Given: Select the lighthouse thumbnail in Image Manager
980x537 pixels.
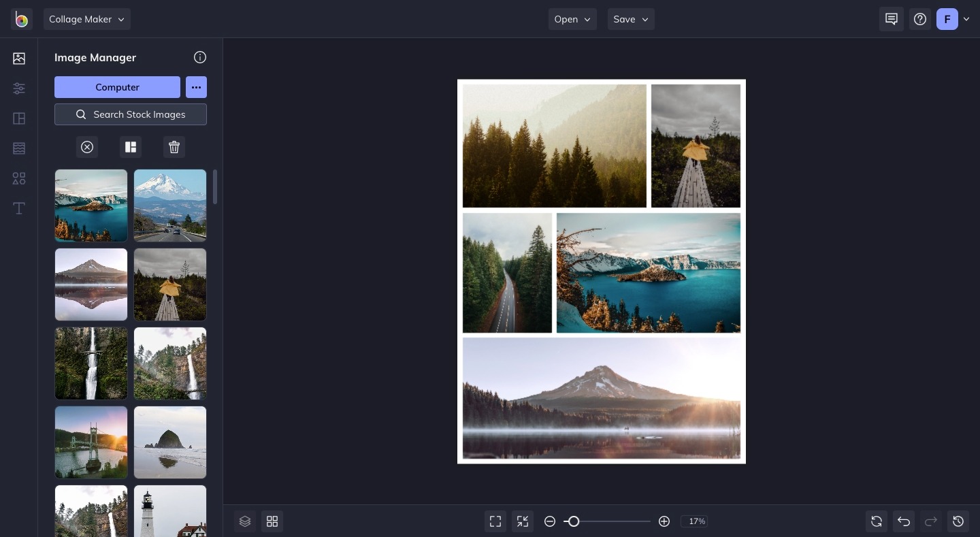Looking at the screenshot, I should click(170, 510).
